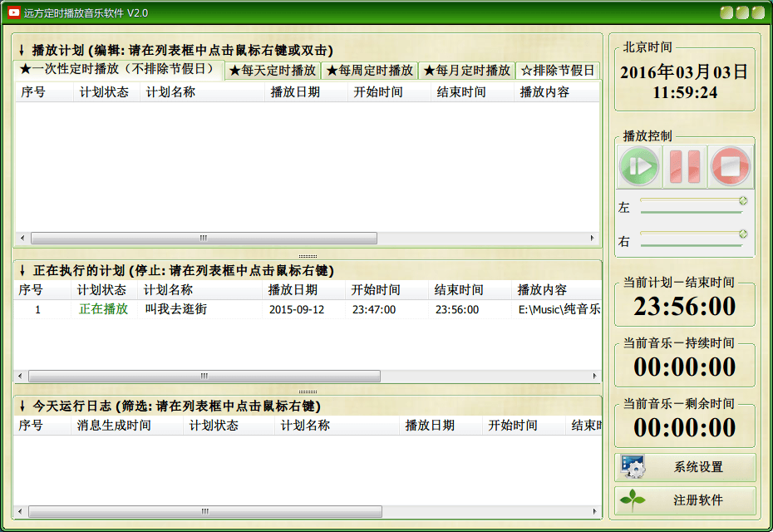
Task: Collapse the 正在执行的计划 panel arrow
Action: 22,271
